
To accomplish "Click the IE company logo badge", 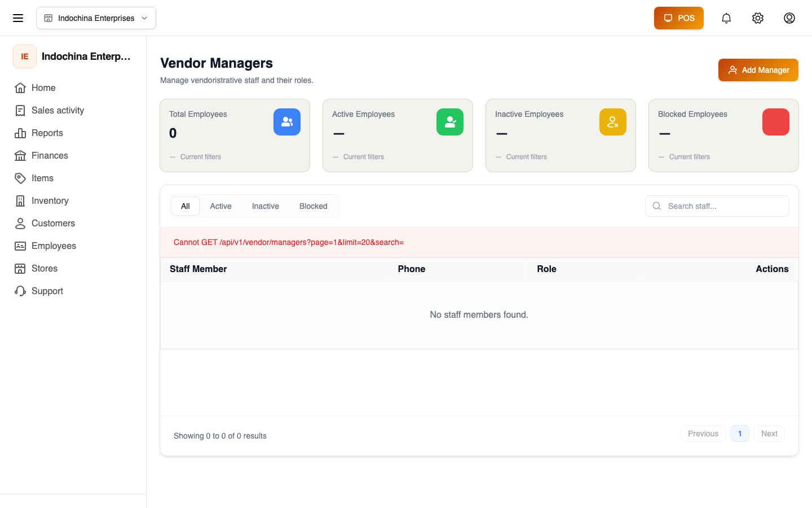I will [25, 56].
